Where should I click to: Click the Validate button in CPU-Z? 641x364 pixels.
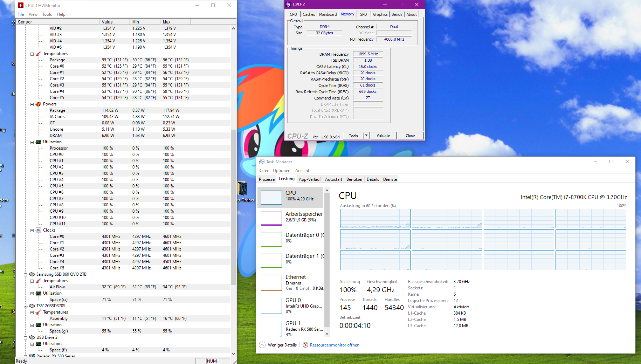coord(383,136)
